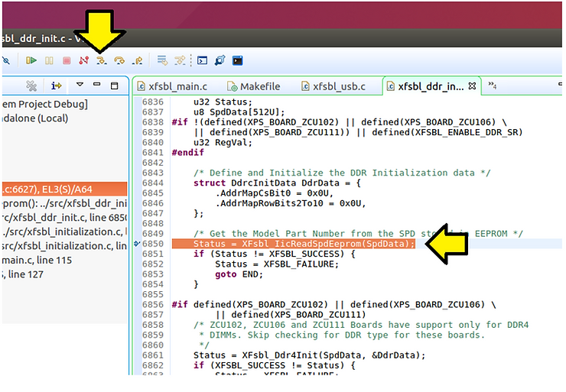Click the Step Over button

pos(119,60)
